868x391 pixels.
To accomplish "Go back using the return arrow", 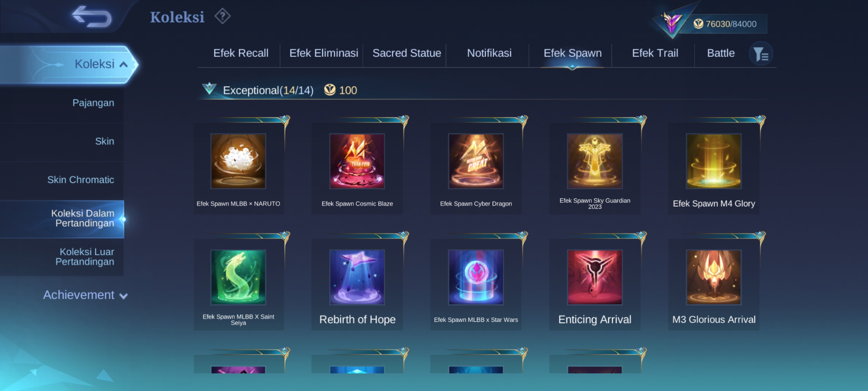I will click(92, 17).
